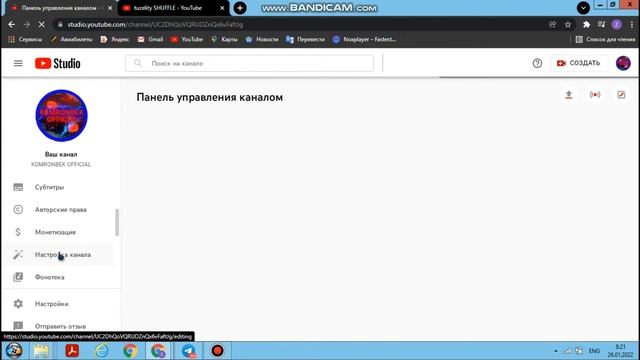Open the Карты bookmark

[x=224, y=39]
